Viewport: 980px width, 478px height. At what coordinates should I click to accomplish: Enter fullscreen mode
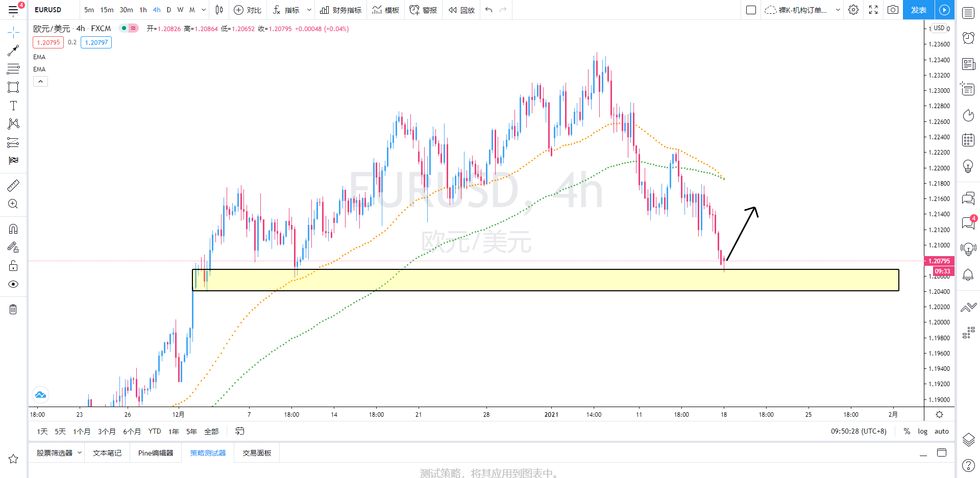click(x=873, y=10)
